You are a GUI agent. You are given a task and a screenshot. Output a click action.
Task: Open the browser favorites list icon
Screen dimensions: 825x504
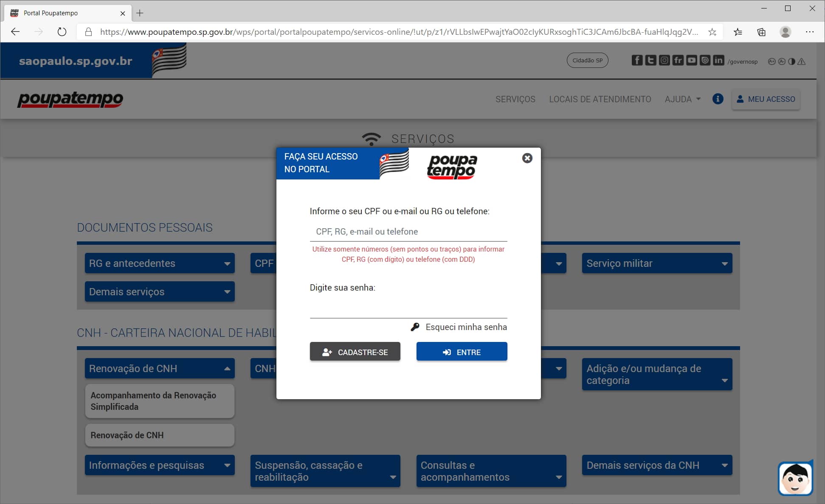coord(738,32)
